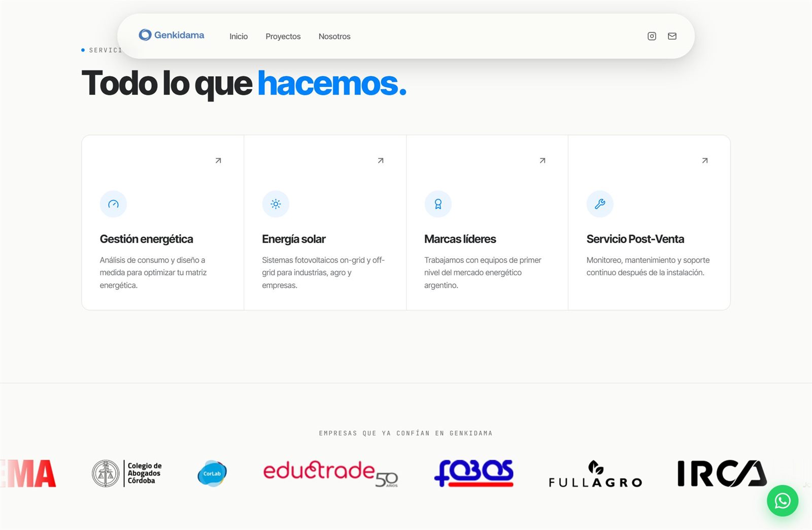This screenshot has height=530, width=812.
Task: Go to Inicio in navigation
Action: pyautogui.click(x=239, y=37)
